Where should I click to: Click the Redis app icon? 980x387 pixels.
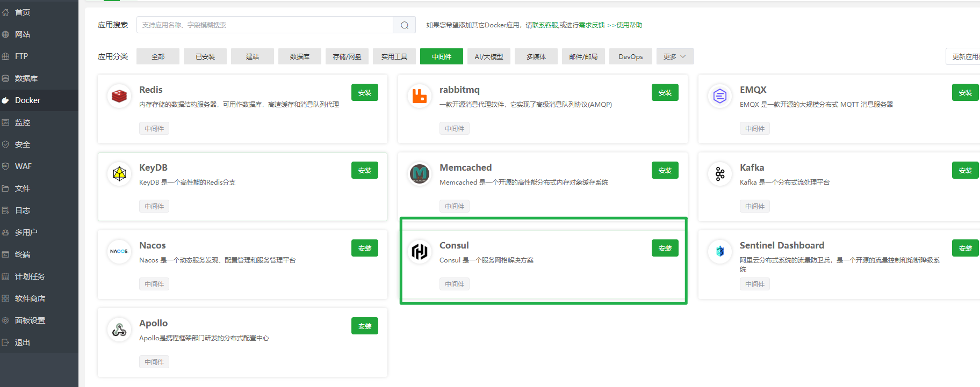pyautogui.click(x=119, y=96)
